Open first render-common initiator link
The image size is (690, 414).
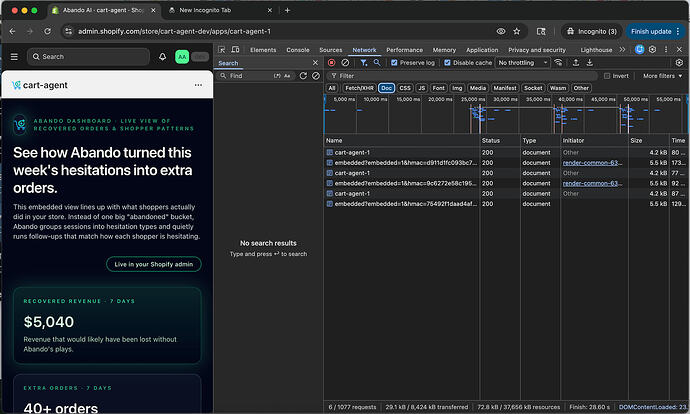(592, 163)
